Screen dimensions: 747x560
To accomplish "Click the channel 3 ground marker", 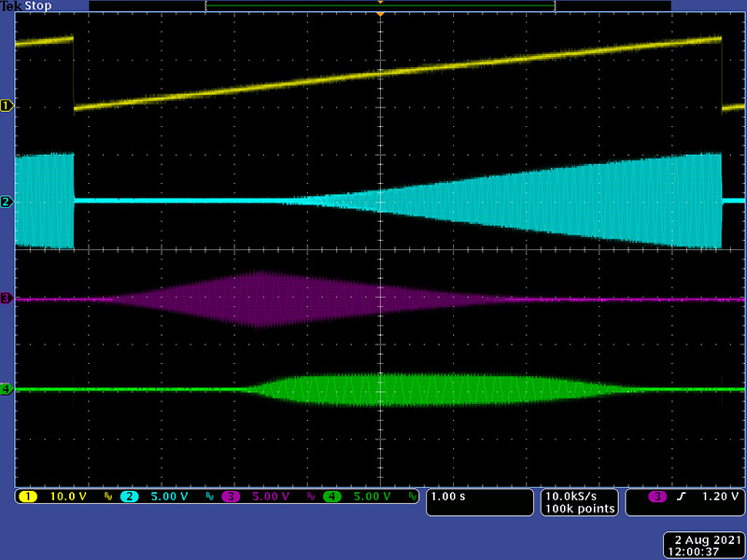I will (x=7, y=299).
